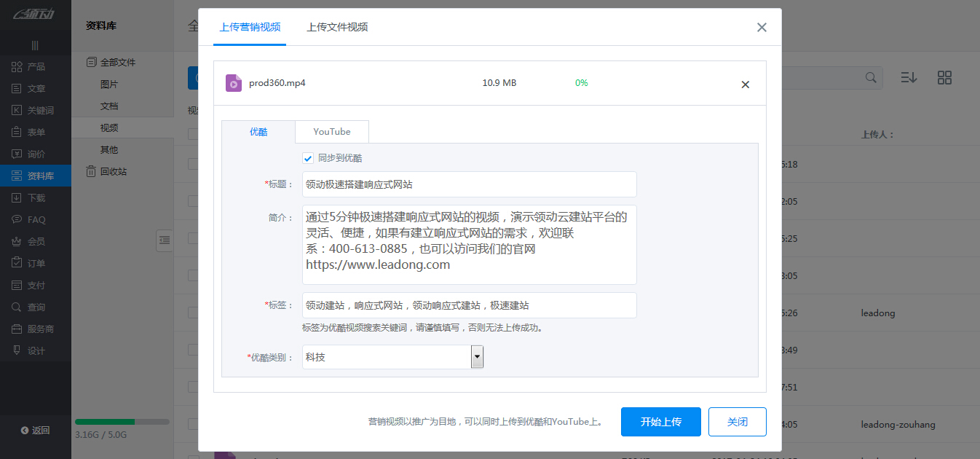Image resolution: width=980 pixels, height=459 pixels.
Task: Switch to grid view layout icon
Action: point(944,77)
